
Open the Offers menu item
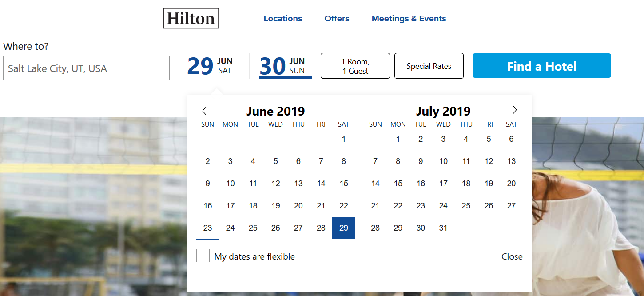pyautogui.click(x=337, y=19)
